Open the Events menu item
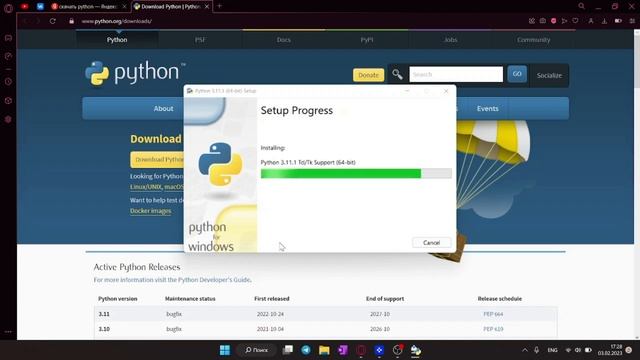The height and width of the screenshot is (360, 640). click(488, 109)
